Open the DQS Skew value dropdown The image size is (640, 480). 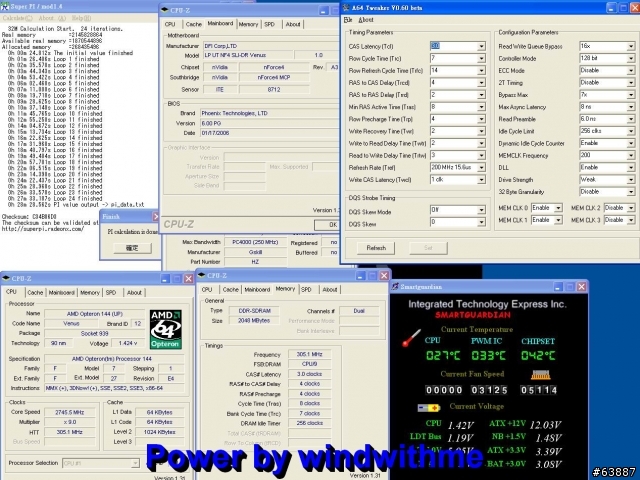point(482,222)
